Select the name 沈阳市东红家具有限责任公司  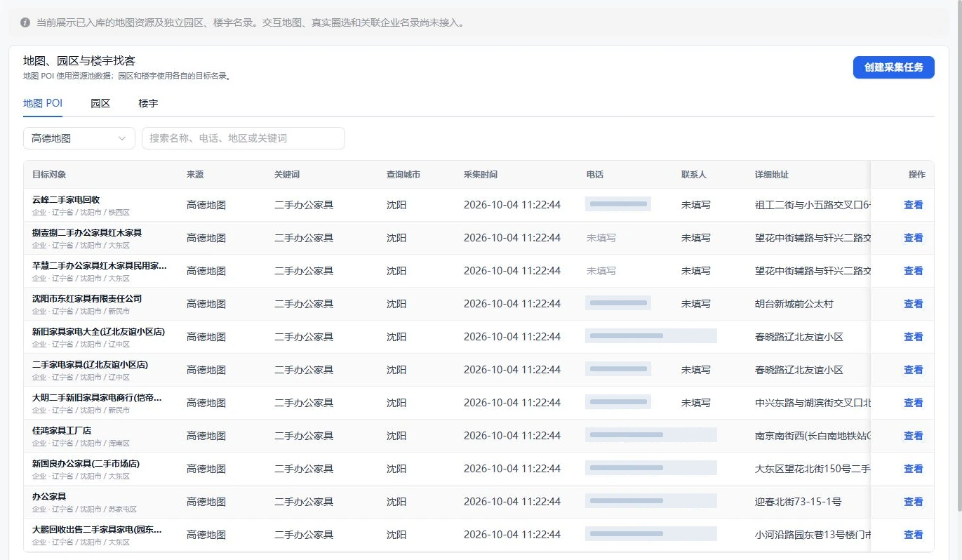pos(87,299)
